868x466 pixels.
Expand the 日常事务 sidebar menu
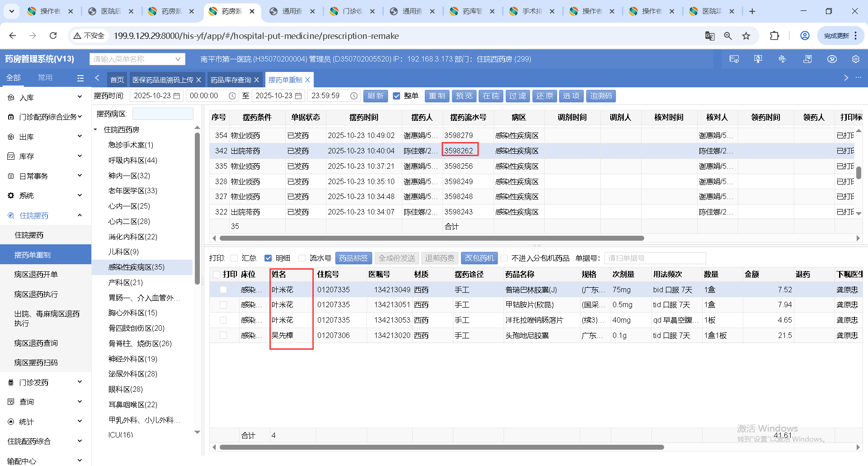point(45,176)
